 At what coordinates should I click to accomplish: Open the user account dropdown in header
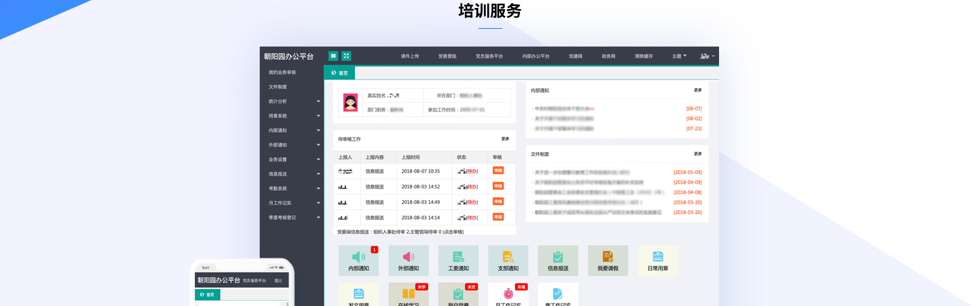pyautogui.click(x=707, y=56)
